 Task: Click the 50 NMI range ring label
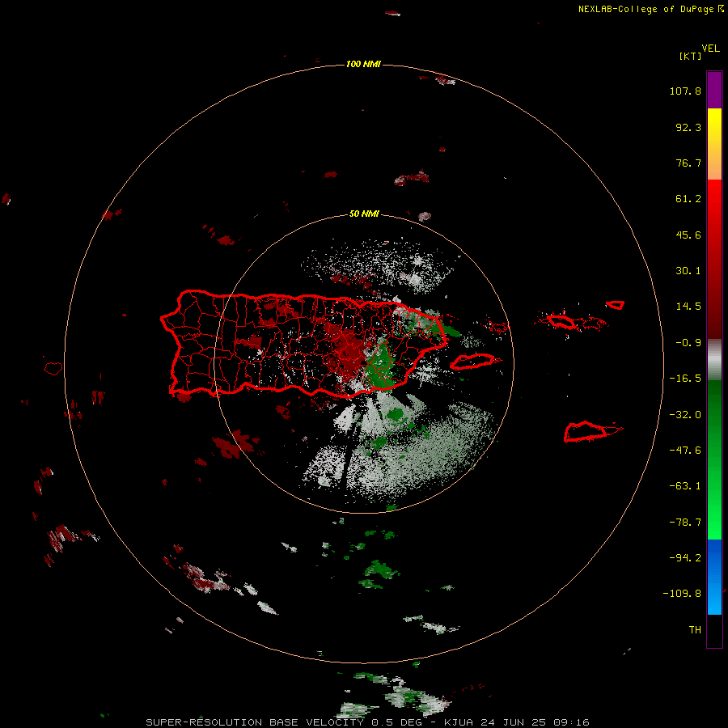click(x=364, y=214)
